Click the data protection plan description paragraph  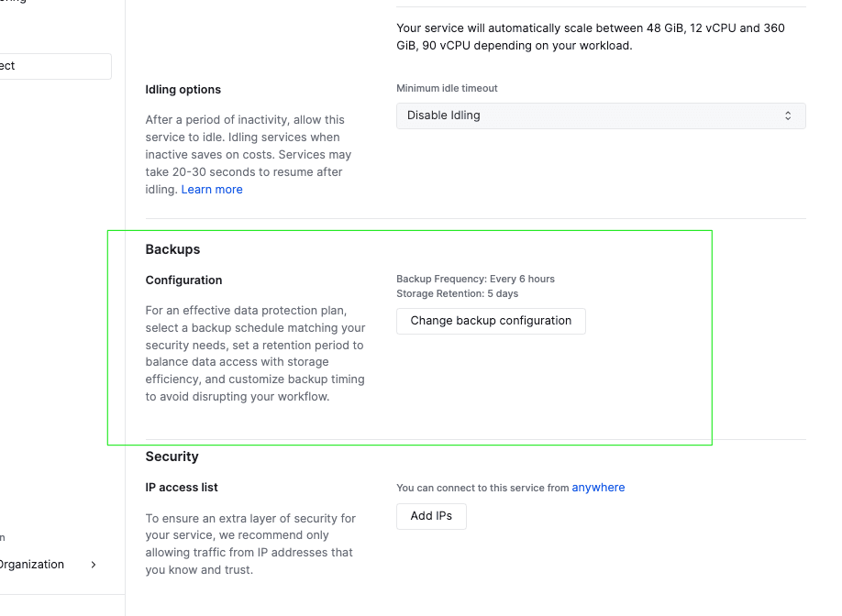point(255,354)
